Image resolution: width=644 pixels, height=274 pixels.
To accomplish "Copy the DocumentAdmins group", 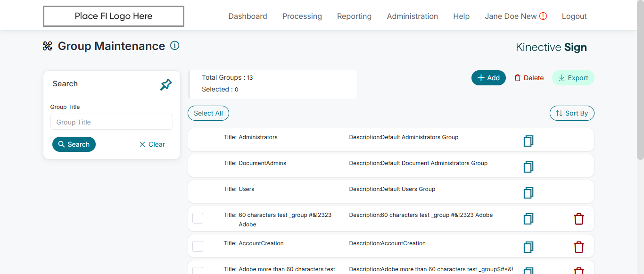I will point(528,167).
